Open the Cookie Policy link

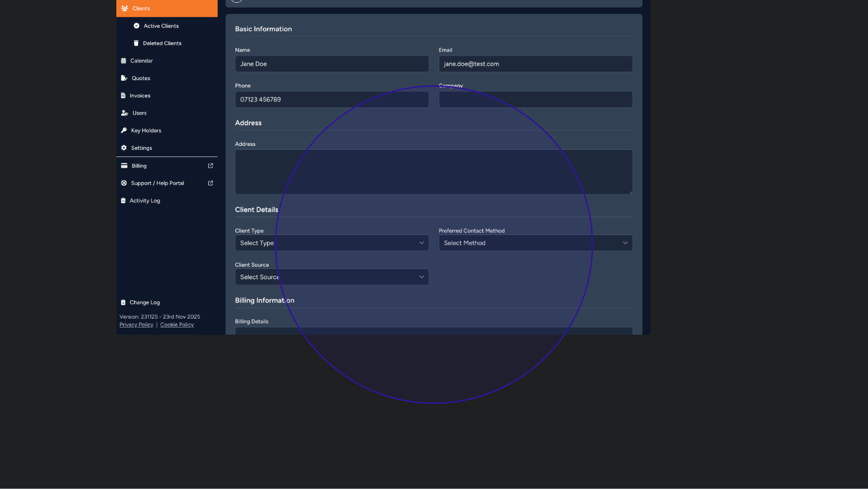click(x=177, y=325)
